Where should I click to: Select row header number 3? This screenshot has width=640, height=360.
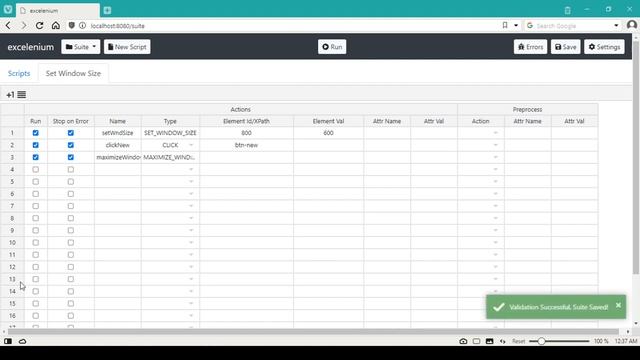[x=12, y=157]
